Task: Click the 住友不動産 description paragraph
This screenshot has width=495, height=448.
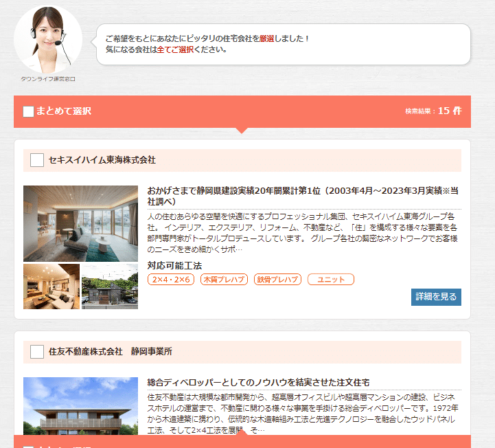Action: point(303,414)
